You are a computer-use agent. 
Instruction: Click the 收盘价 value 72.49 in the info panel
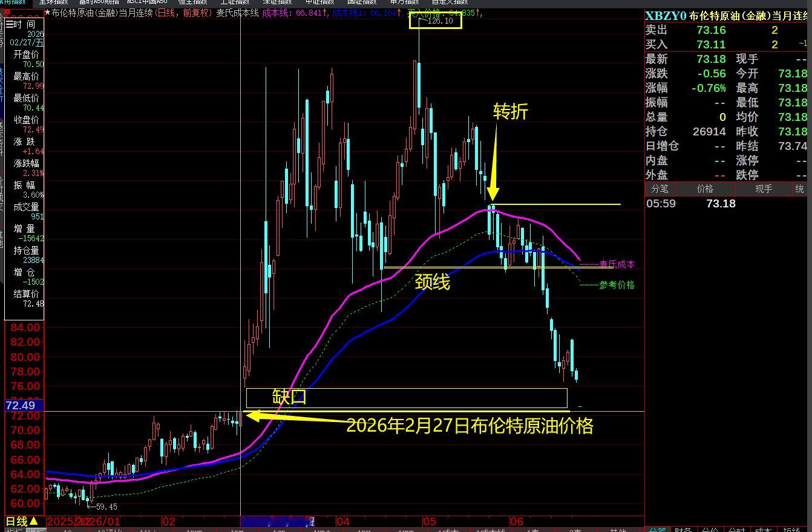pos(33,129)
